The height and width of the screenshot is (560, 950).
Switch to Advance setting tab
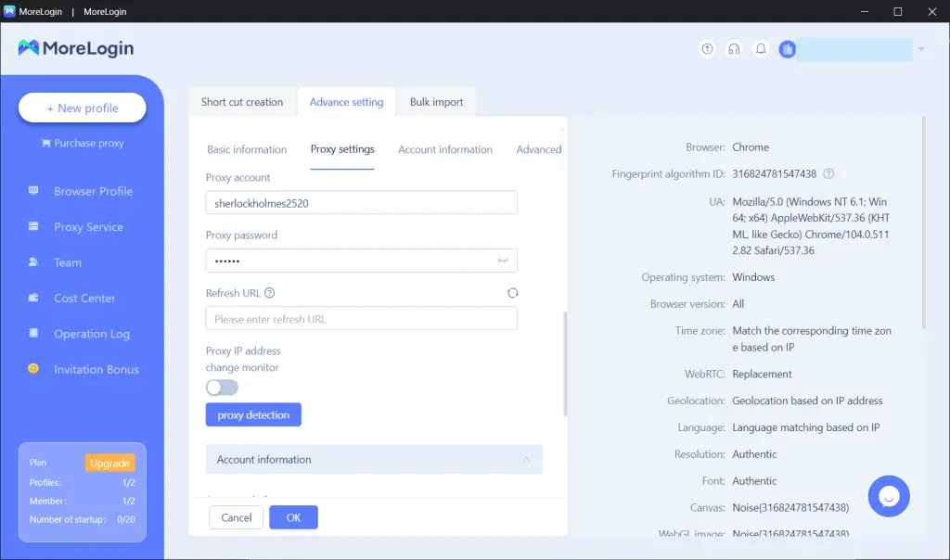pos(347,102)
